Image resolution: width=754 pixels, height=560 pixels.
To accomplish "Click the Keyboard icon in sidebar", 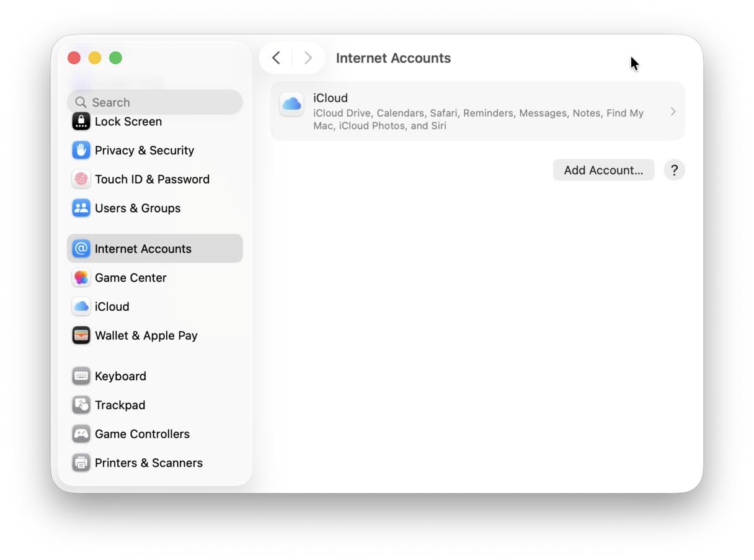I will pyautogui.click(x=81, y=376).
